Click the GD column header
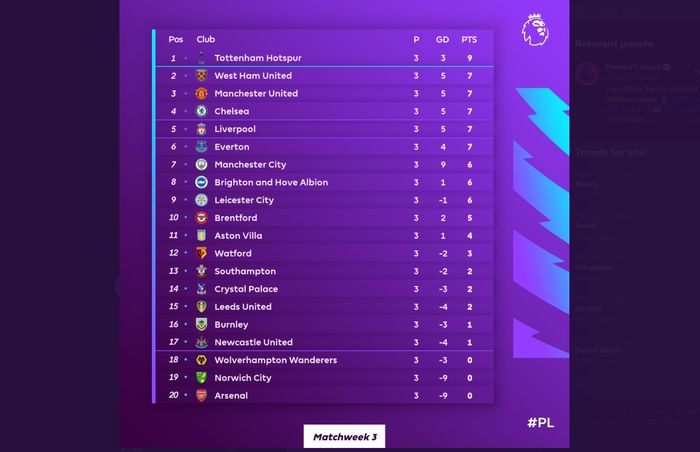 (x=442, y=39)
